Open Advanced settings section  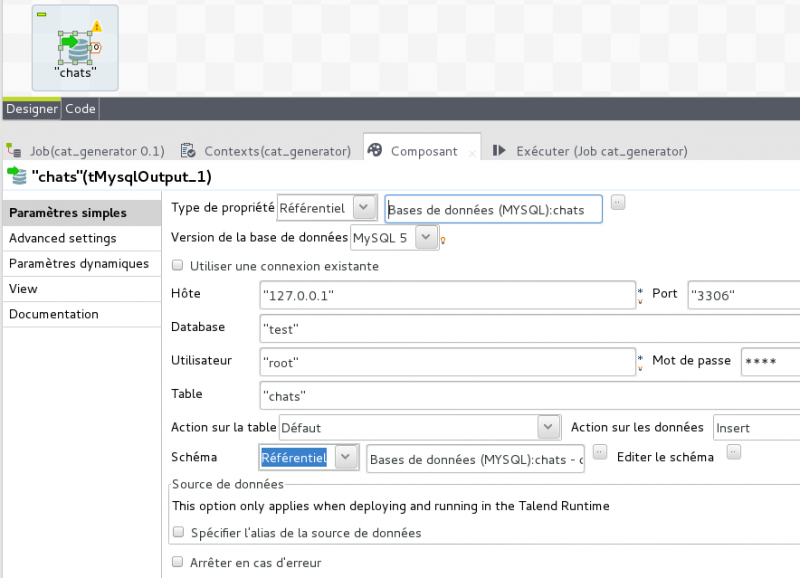tap(82, 238)
